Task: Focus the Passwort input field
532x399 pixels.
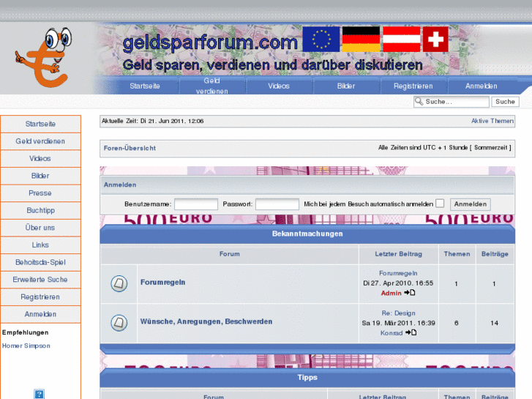Action: click(277, 204)
